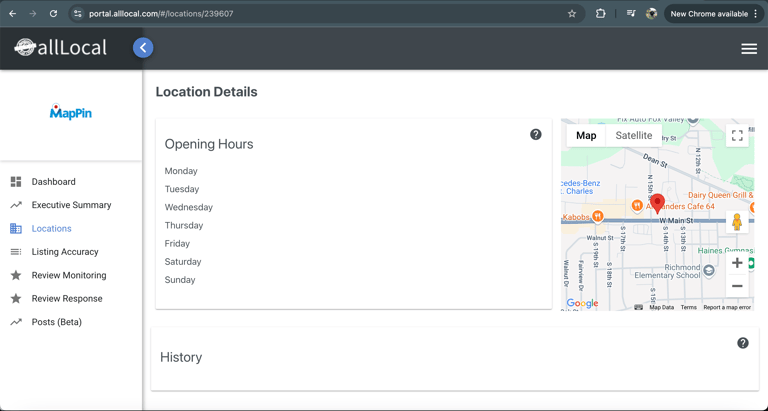The height and width of the screenshot is (411, 768).
Task: Bookmark this page with star icon
Action: click(572, 14)
